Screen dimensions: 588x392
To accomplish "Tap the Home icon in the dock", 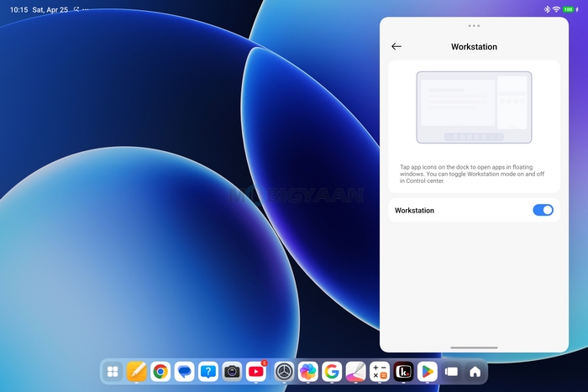I will pos(475,371).
